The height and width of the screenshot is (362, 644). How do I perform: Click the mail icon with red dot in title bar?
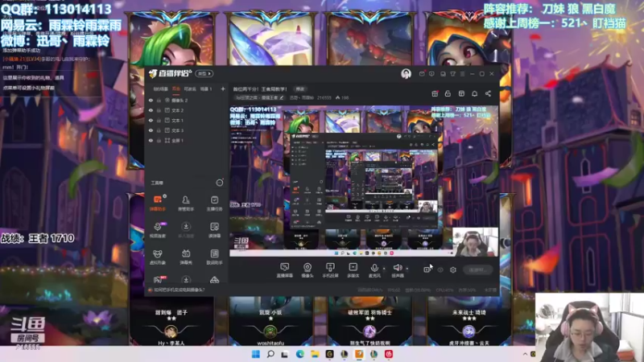click(422, 74)
